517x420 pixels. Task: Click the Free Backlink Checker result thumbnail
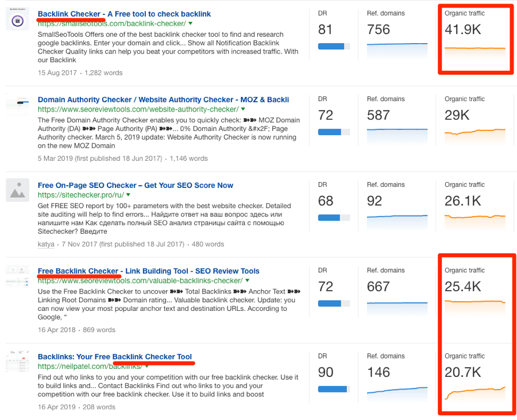(17, 276)
